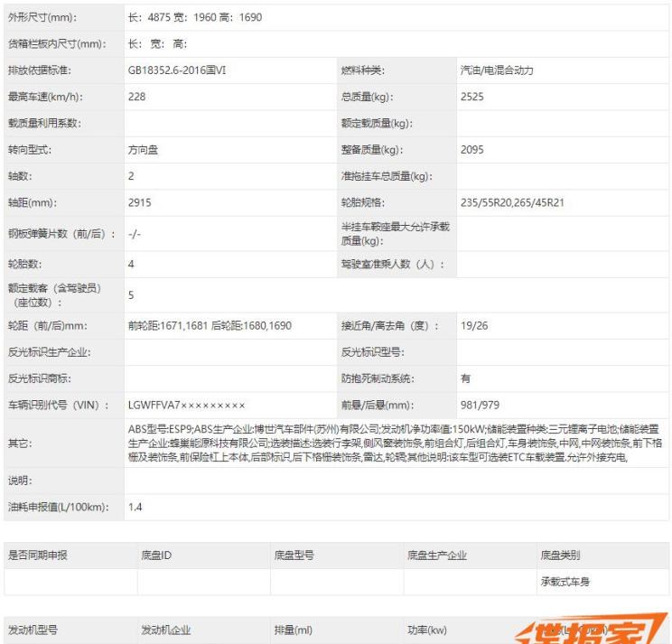
Task: Click the 承载式车身 chassis category cell
Action: (x=565, y=582)
